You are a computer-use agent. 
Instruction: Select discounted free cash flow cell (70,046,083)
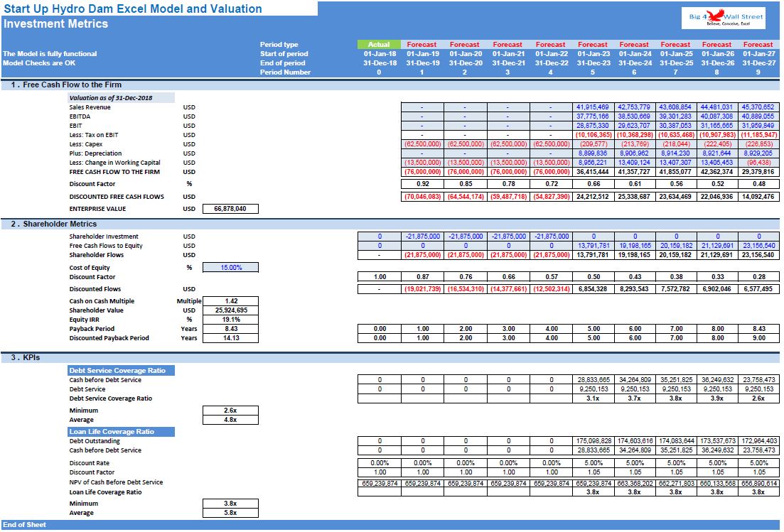point(422,197)
